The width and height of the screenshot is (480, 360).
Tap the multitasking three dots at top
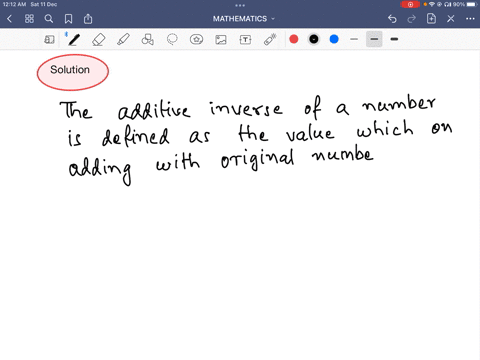click(240, 5)
